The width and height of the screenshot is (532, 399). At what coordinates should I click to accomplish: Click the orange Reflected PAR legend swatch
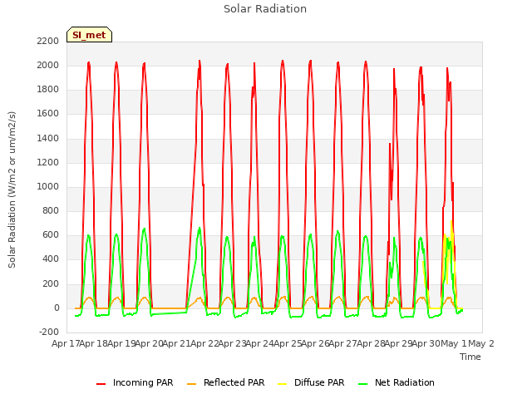[192, 384]
